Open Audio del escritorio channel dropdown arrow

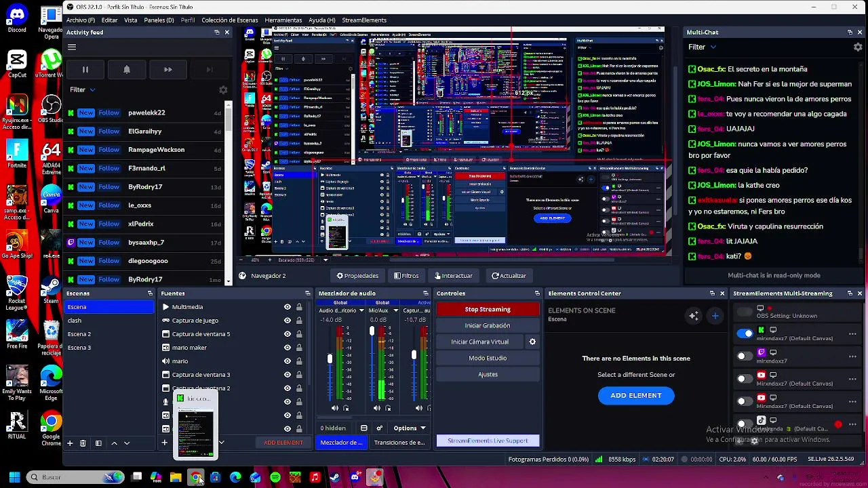click(361, 310)
